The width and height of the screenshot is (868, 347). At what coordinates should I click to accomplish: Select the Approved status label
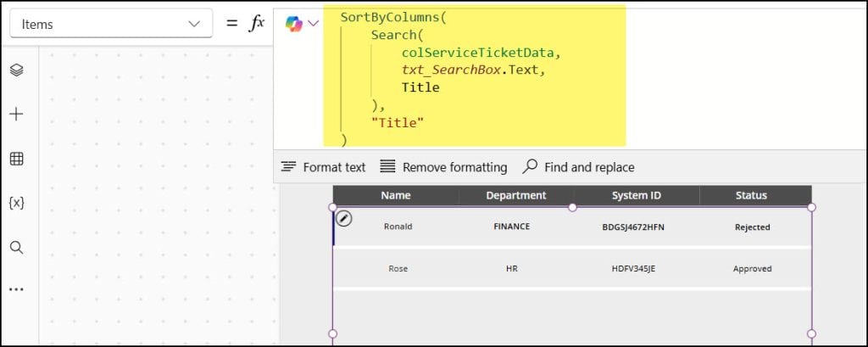click(x=753, y=268)
